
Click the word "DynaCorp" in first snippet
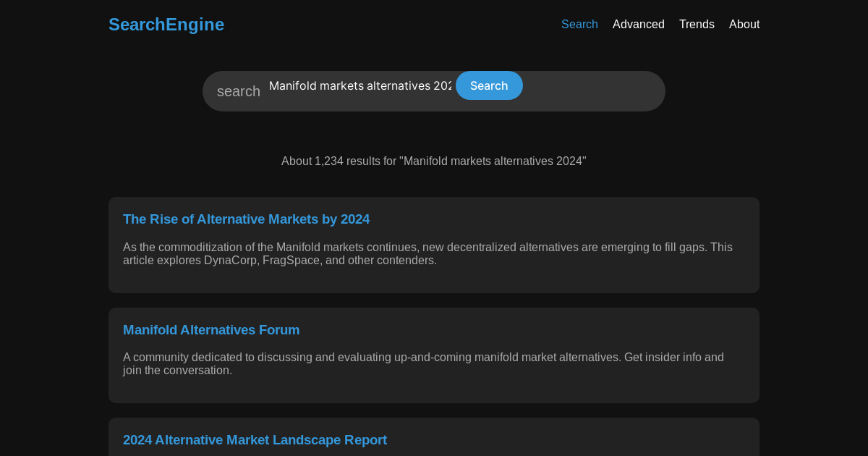pos(230,261)
